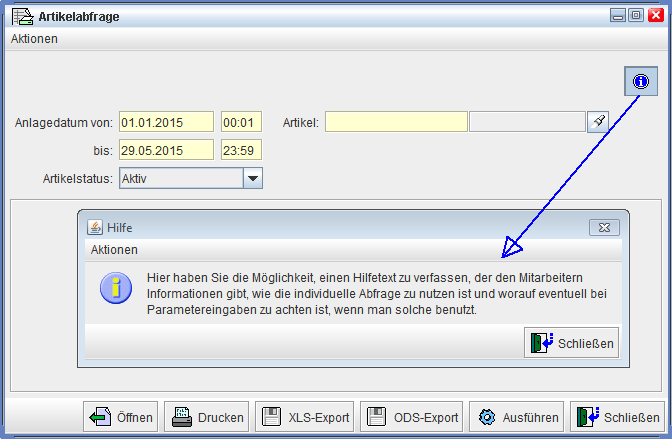Screen dimensions: 672x439
Task: Maximize the Artikelabfrage window
Action: point(636,15)
